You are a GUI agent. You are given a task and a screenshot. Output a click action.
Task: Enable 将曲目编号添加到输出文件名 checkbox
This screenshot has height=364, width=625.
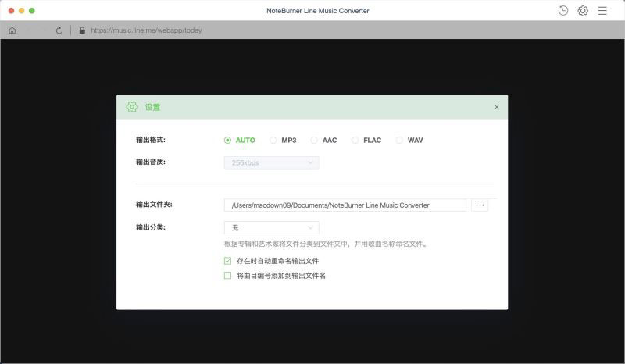pyautogui.click(x=227, y=276)
